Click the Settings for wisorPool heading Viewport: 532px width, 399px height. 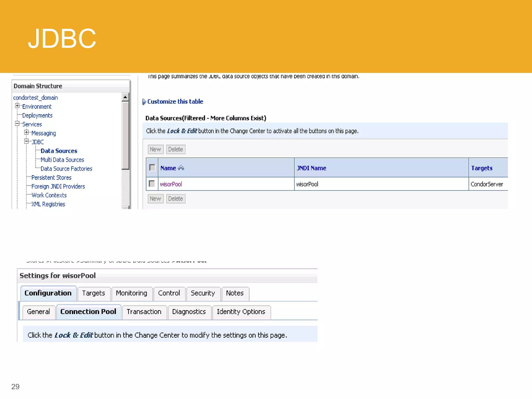58,276
